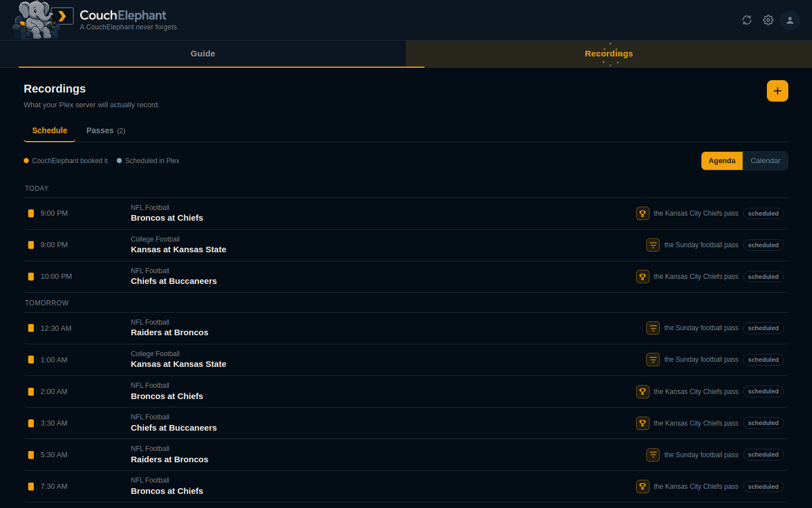
Task: Click trophy icon on the 7:30 AM row
Action: [x=643, y=486]
